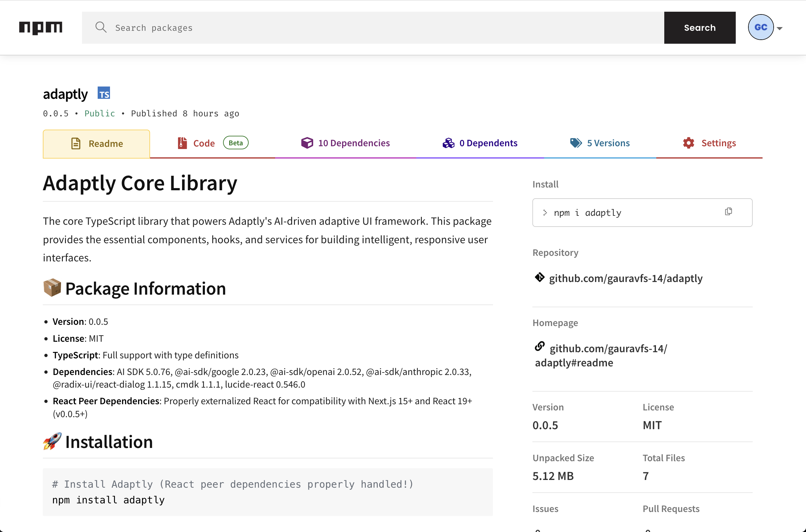
Task: Open the Code tab
Action: tap(204, 143)
